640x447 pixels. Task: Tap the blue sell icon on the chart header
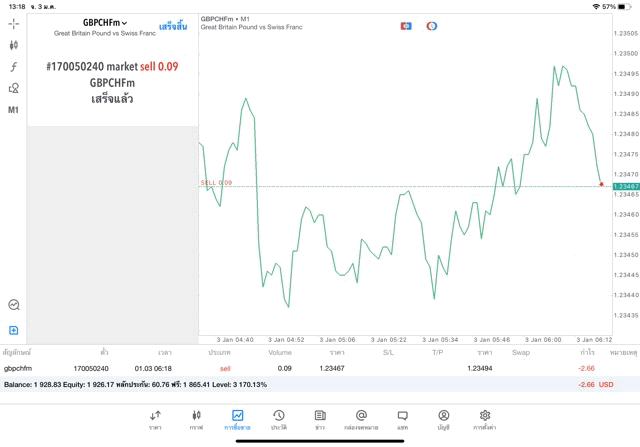(x=406, y=25)
